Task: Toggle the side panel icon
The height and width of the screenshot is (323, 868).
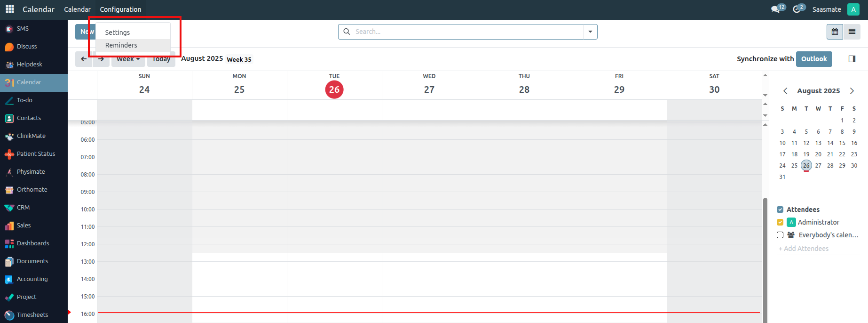Action: click(852, 59)
